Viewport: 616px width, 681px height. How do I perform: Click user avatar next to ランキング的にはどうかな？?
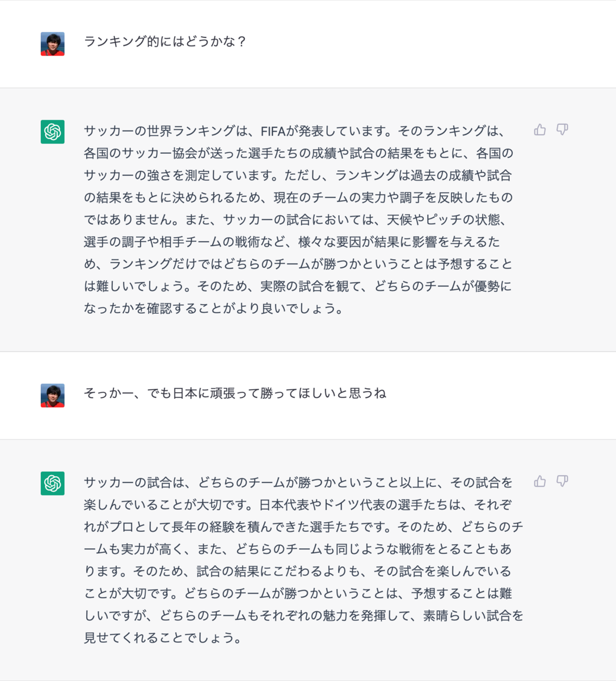point(53,44)
